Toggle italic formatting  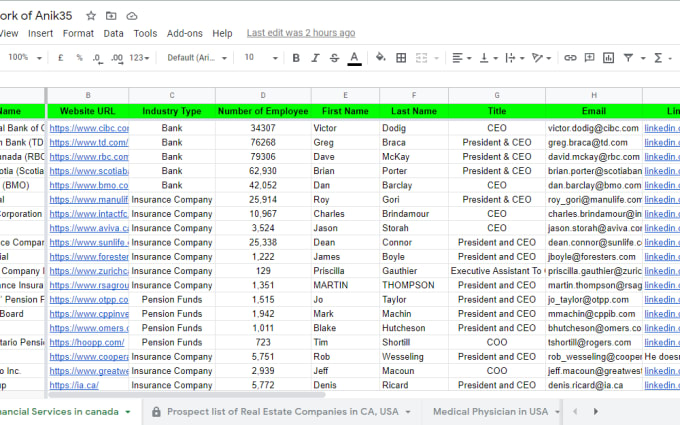pos(315,58)
